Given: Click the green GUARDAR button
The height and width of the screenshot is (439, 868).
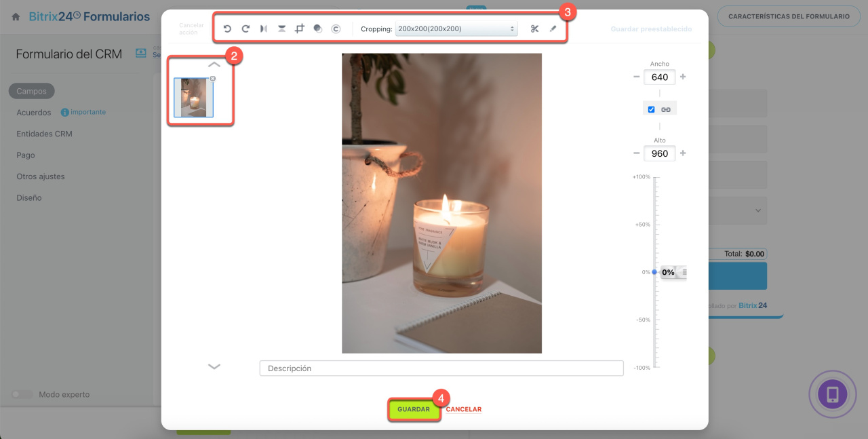Looking at the screenshot, I should [x=414, y=409].
